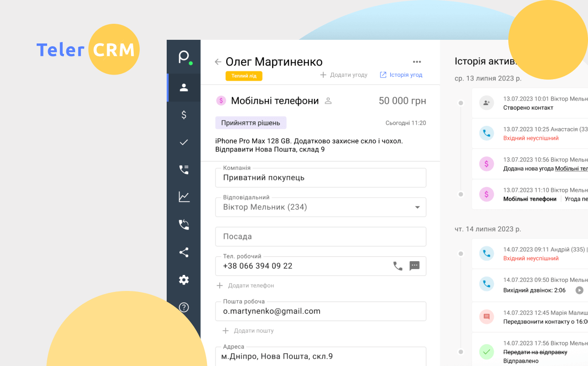Screen dimensions: 588x366
Task: Click the Передзвонити контакту note text
Action: [x=545, y=321]
